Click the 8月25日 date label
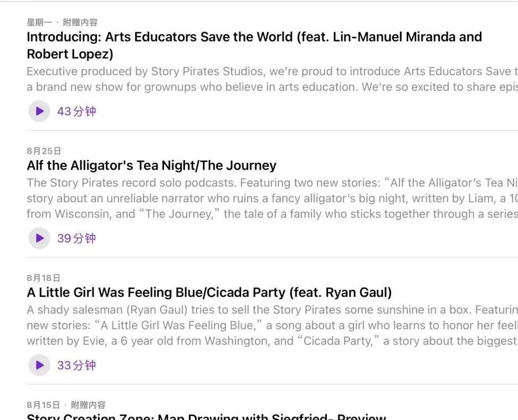518x420 pixels. pos(44,151)
